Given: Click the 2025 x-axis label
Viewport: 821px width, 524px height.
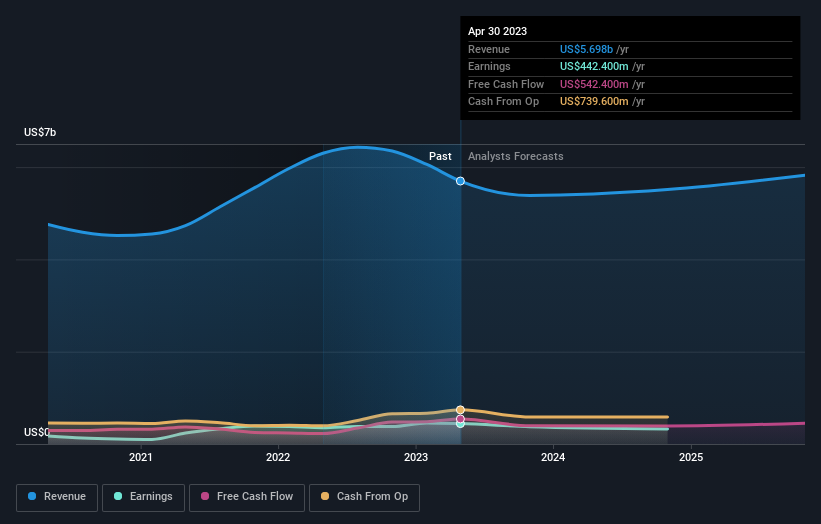Looking at the screenshot, I should click(x=691, y=458).
